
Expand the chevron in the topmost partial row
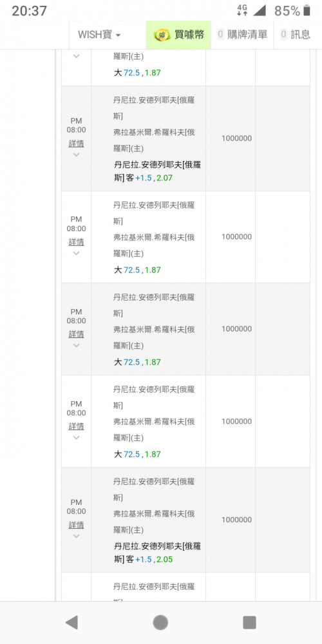click(76, 56)
